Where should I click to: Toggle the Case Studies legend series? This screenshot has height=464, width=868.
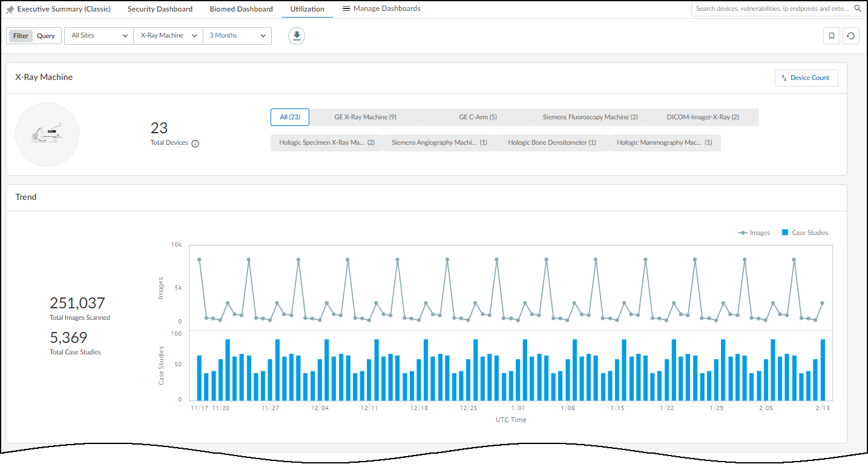click(804, 233)
